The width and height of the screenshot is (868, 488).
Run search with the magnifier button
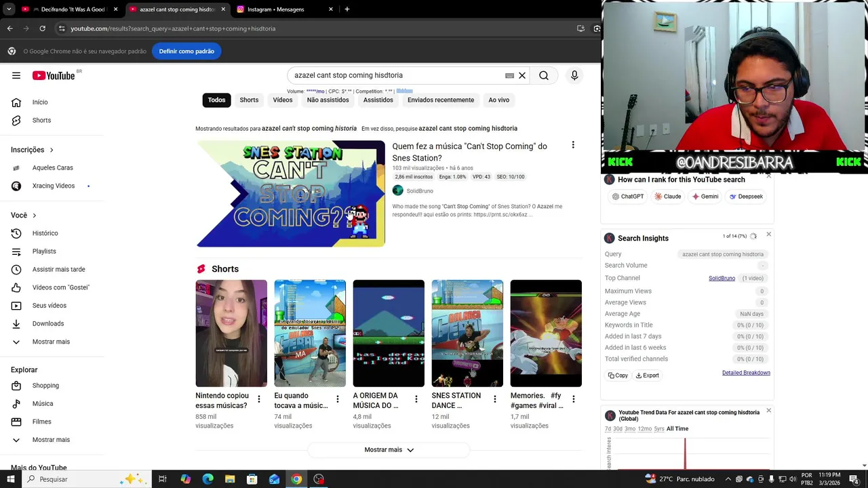tap(544, 75)
